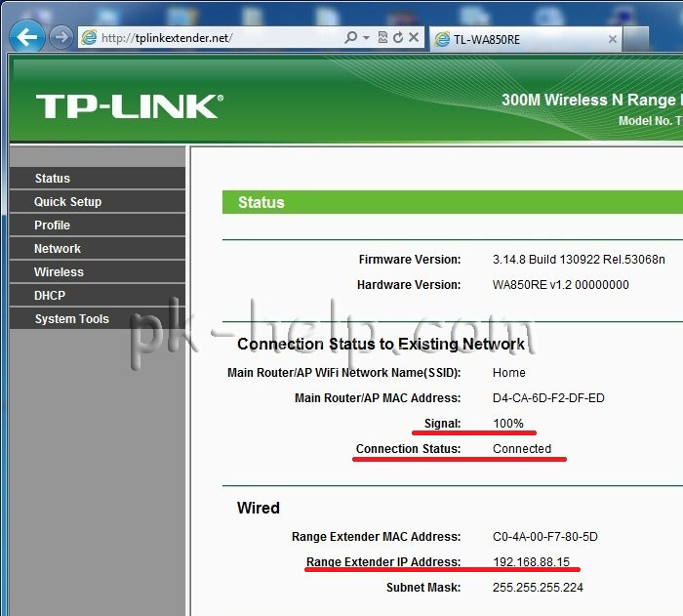Open the Network menu item
Screen dimensions: 683x616
[x=98, y=249]
